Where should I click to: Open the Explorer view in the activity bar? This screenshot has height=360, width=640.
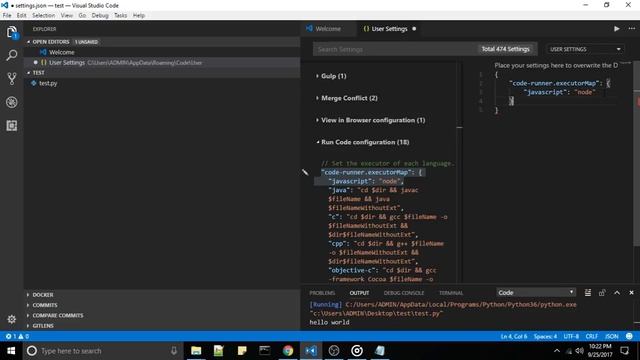click(12, 33)
